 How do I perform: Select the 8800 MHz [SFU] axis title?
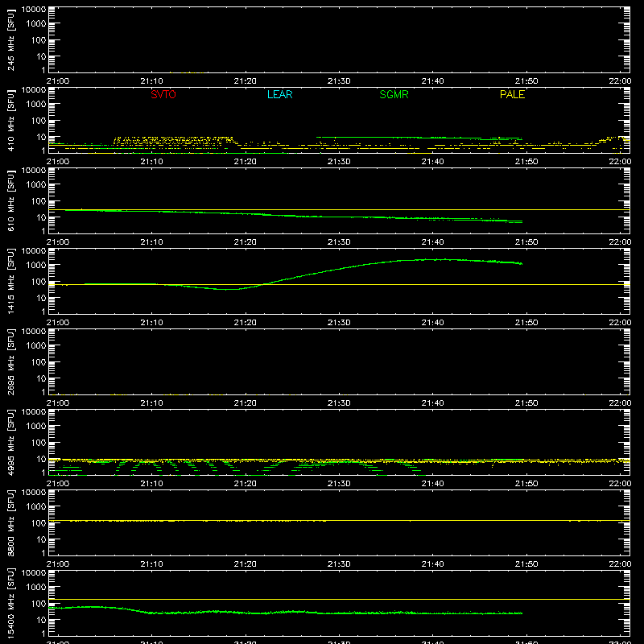(11, 522)
